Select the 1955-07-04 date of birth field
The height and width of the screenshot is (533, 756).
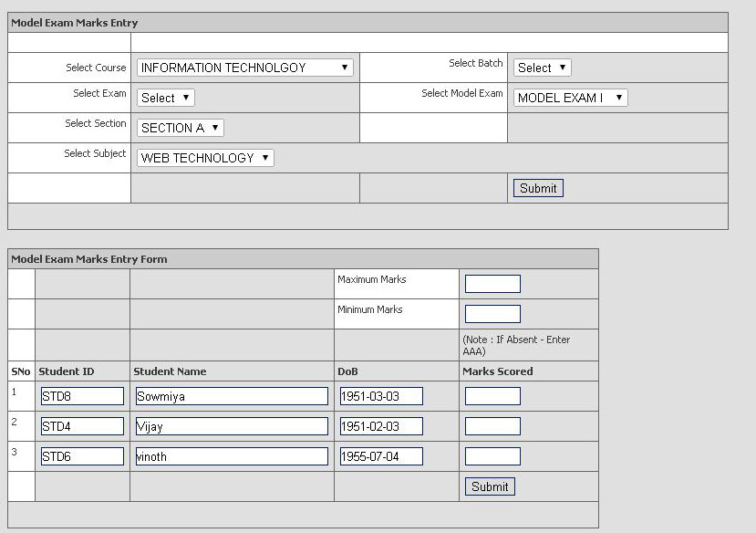(x=381, y=456)
